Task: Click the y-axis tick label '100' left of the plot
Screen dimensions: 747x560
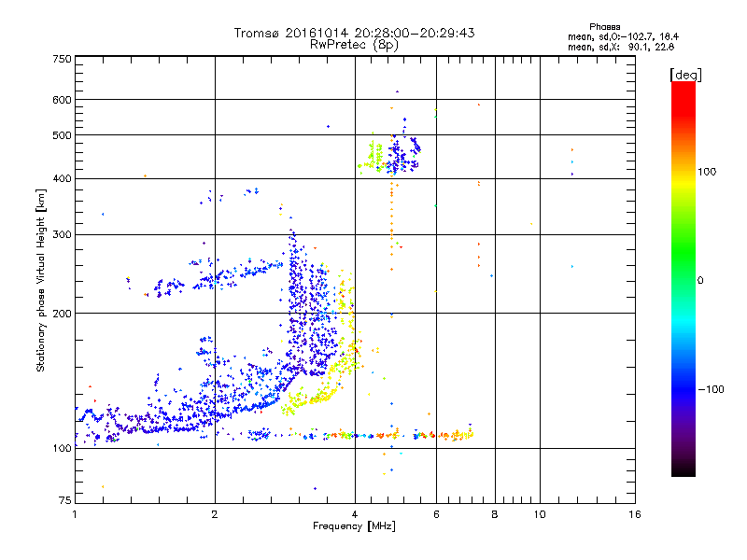Action: pos(62,449)
